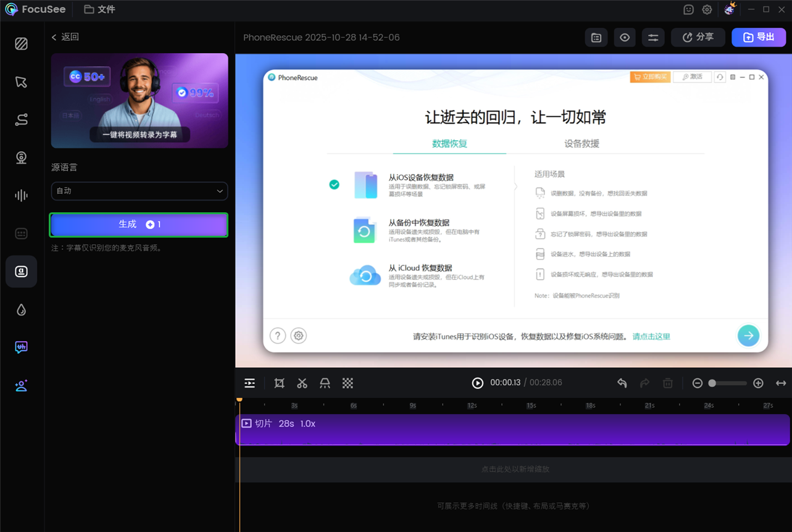The image size is (792, 532).
Task: Click the 生成 subtitle button
Action: (x=139, y=225)
